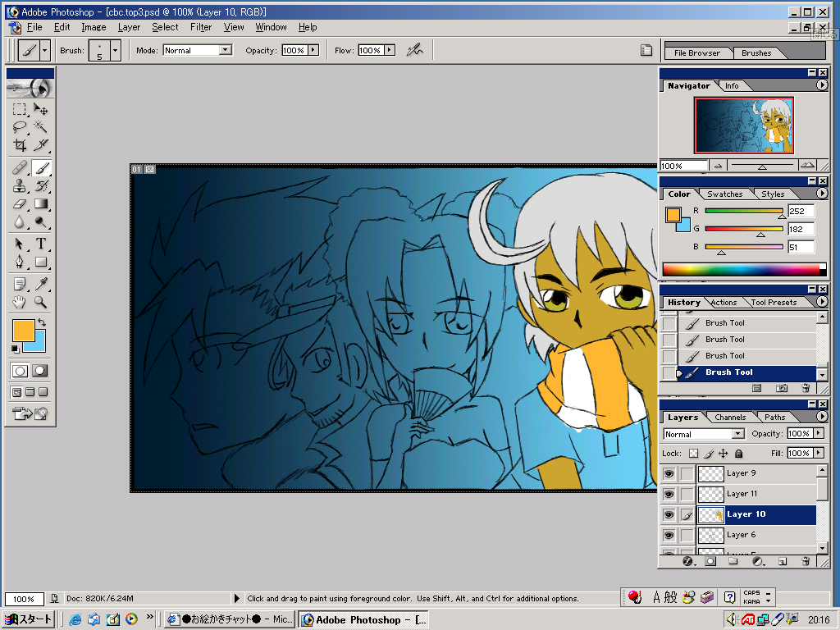
Task: Select the Eraser tool
Action: (20, 204)
